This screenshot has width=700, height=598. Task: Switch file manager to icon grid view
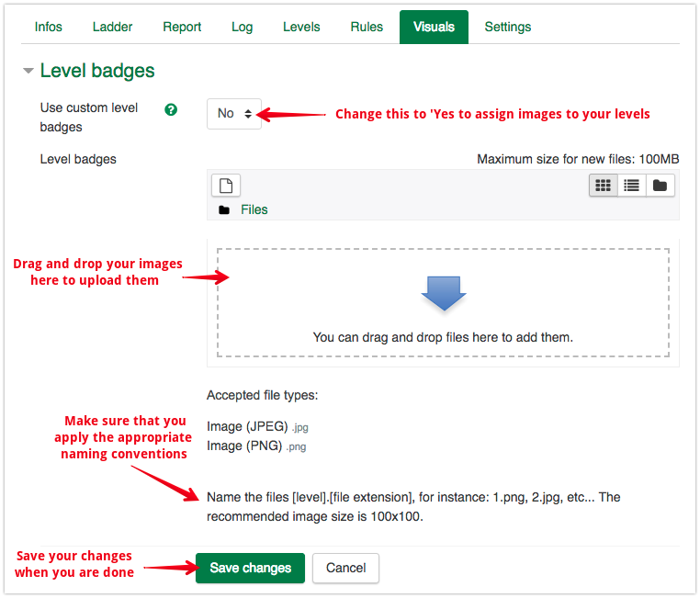point(603,185)
